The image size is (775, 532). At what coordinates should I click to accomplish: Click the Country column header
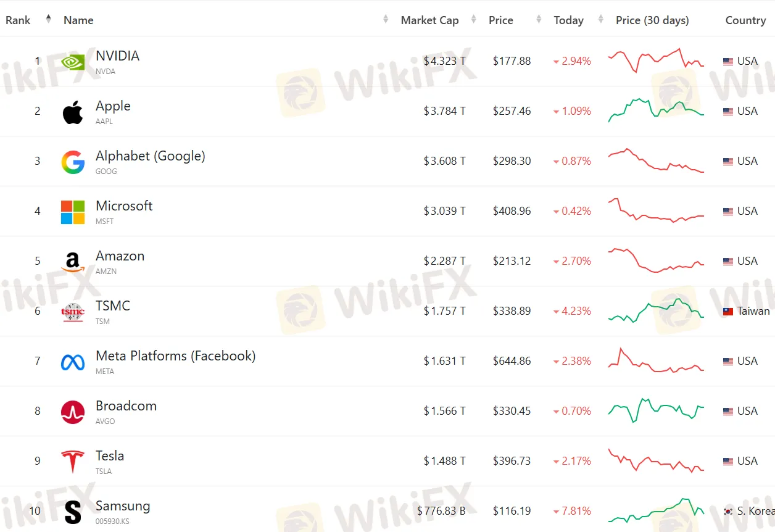pos(745,20)
